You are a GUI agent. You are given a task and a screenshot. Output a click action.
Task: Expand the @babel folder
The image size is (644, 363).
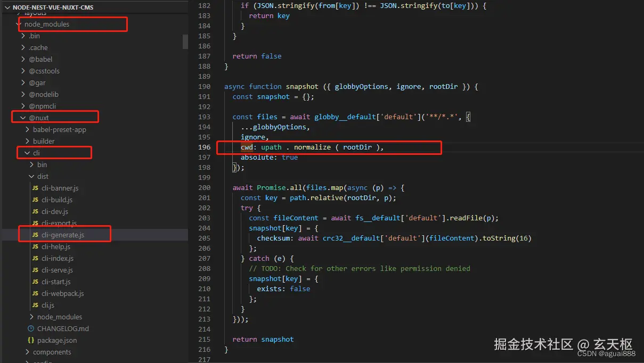[23, 59]
